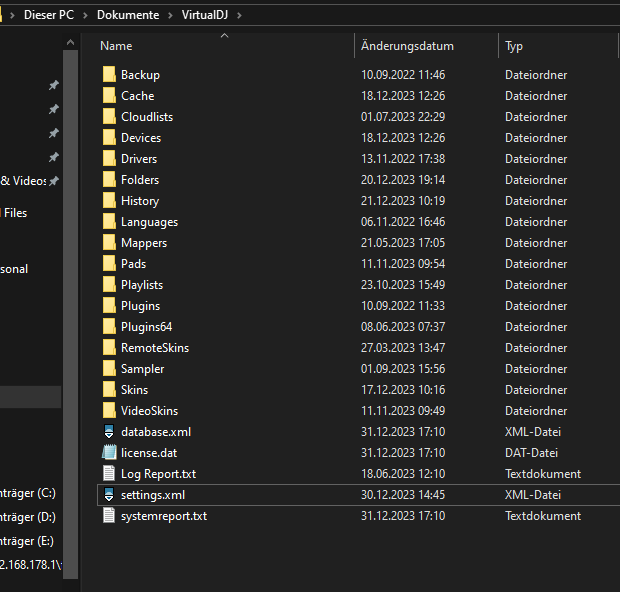Open the Backup folder icon

point(109,74)
